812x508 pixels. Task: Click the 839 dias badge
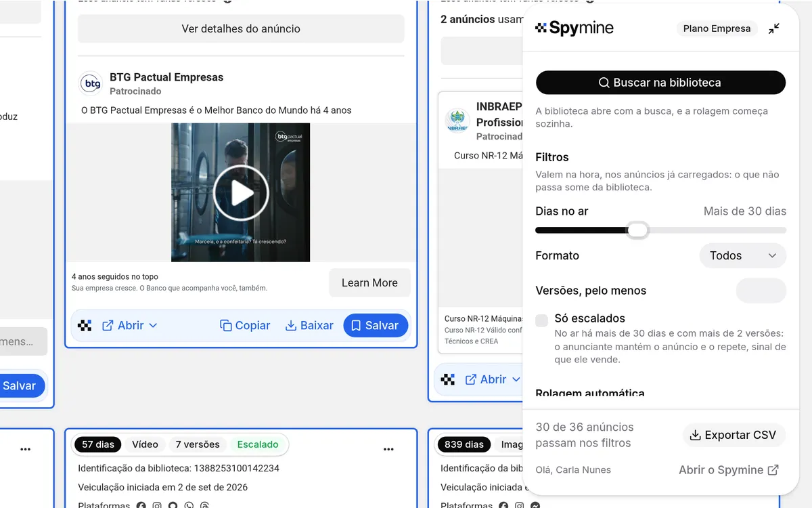pos(464,445)
